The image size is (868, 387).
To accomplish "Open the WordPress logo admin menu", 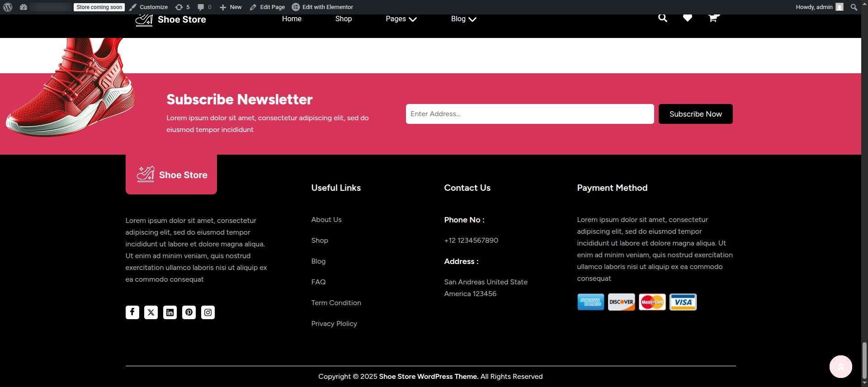I will coord(8,7).
